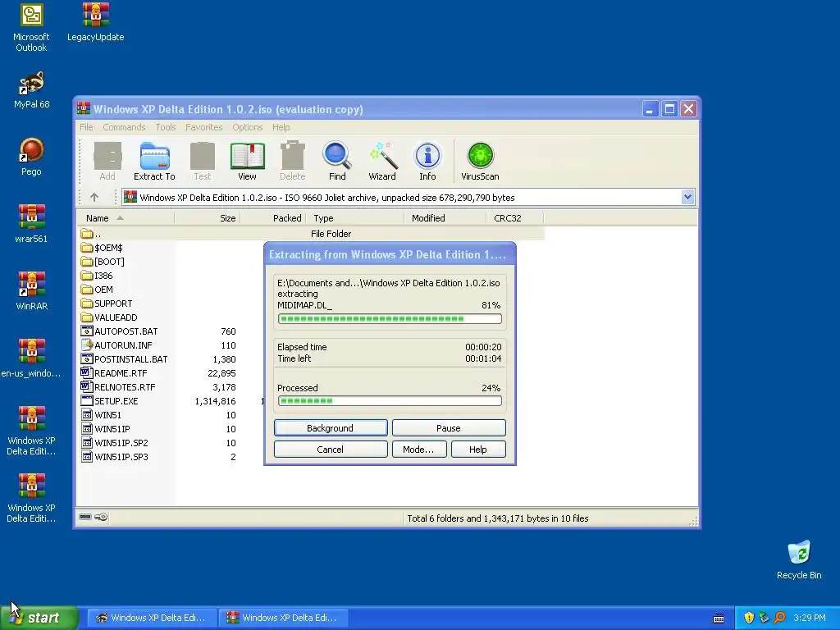
Task: Open the View toolbar icon
Action: (x=247, y=161)
